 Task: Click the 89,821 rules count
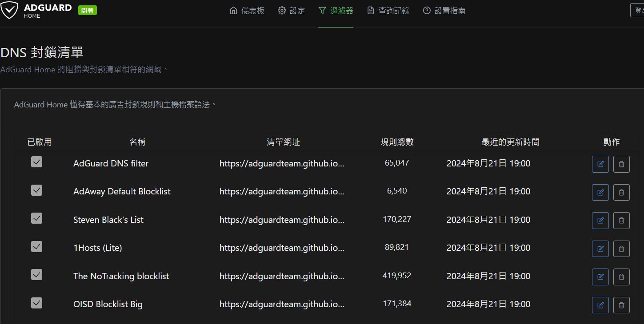click(397, 247)
